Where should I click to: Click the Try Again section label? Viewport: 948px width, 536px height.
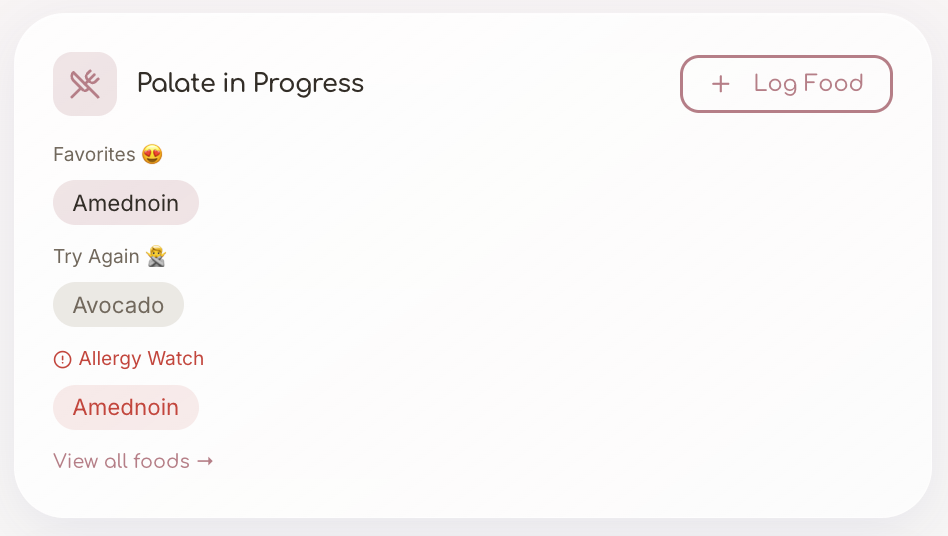tap(96, 257)
